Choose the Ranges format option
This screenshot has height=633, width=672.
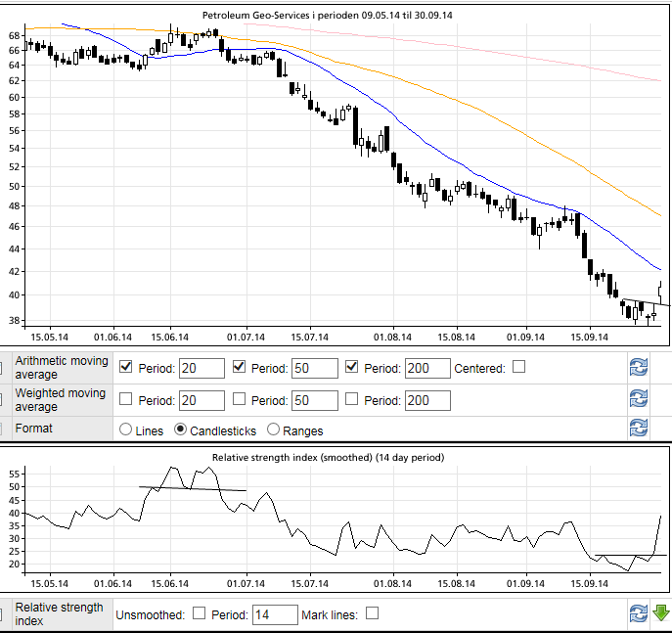click(273, 430)
